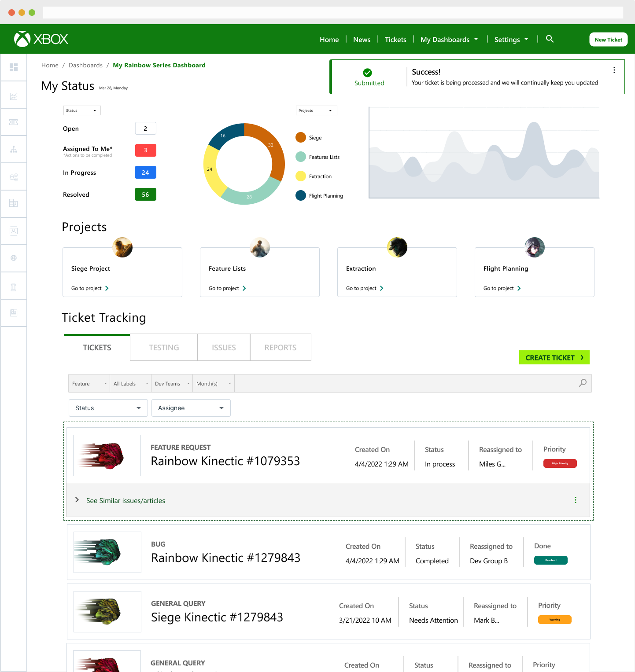
Task: Open the dashboard grid icon in sidebar
Action: coord(14,67)
